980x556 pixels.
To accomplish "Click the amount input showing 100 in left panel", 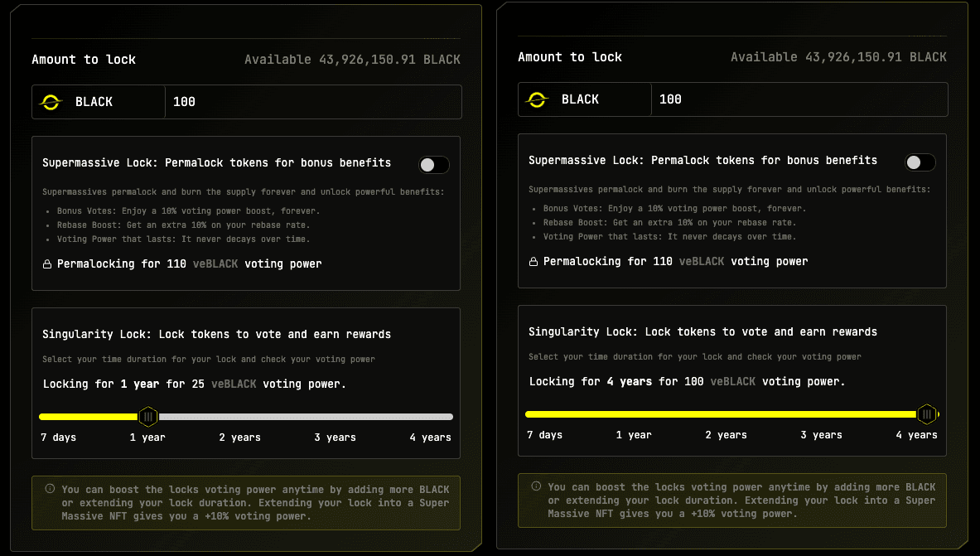I will click(x=313, y=102).
